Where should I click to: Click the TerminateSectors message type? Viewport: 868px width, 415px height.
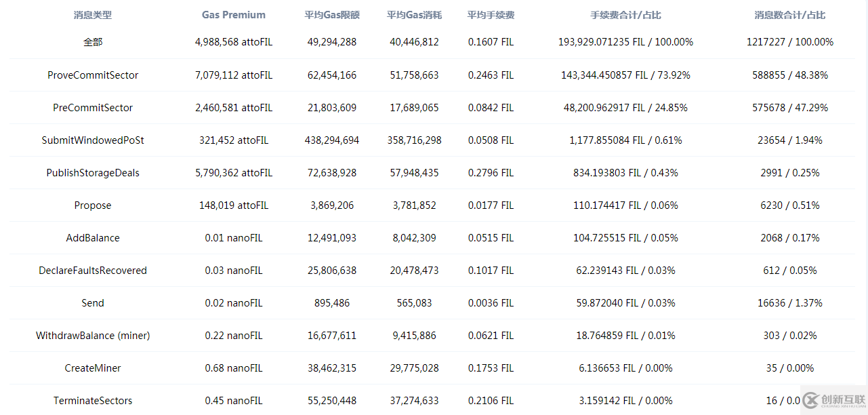pos(93,401)
